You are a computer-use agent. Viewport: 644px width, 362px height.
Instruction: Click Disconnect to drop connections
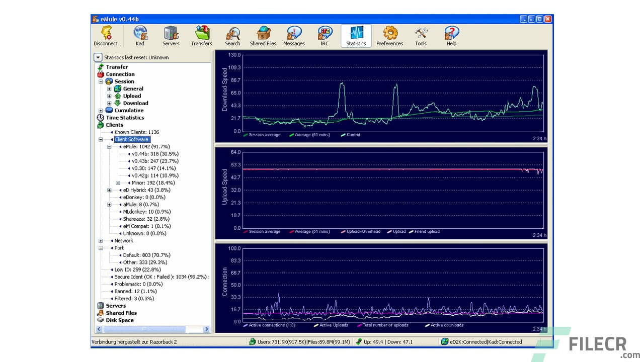pyautogui.click(x=105, y=35)
